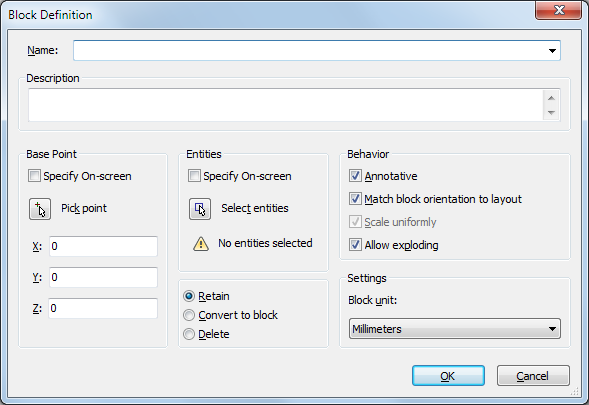The image size is (589, 405).
Task: Click the Select entities icon button
Action: click(x=200, y=209)
